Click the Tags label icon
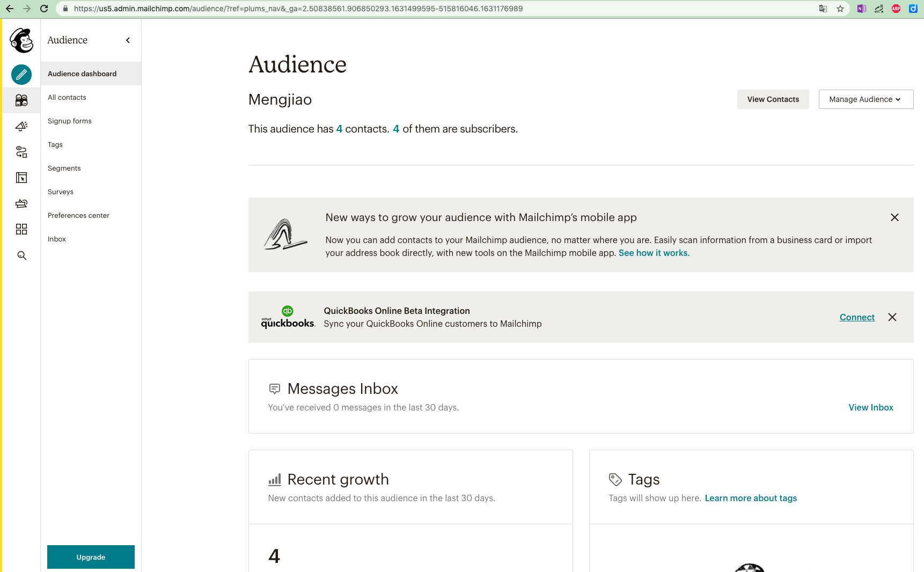This screenshot has width=924, height=572. click(x=615, y=480)
